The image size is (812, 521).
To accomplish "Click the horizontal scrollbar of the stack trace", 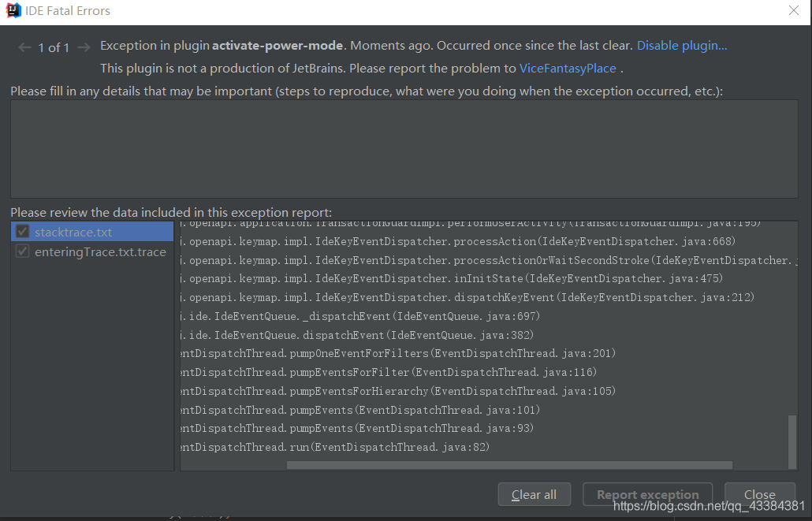I will point(509,465).
